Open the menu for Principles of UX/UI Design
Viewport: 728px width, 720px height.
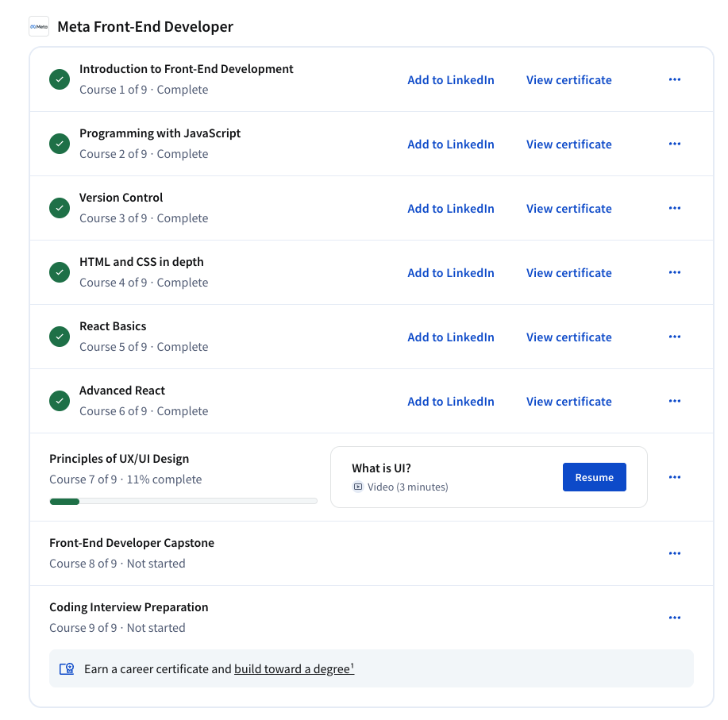click(x=674, y=477)
